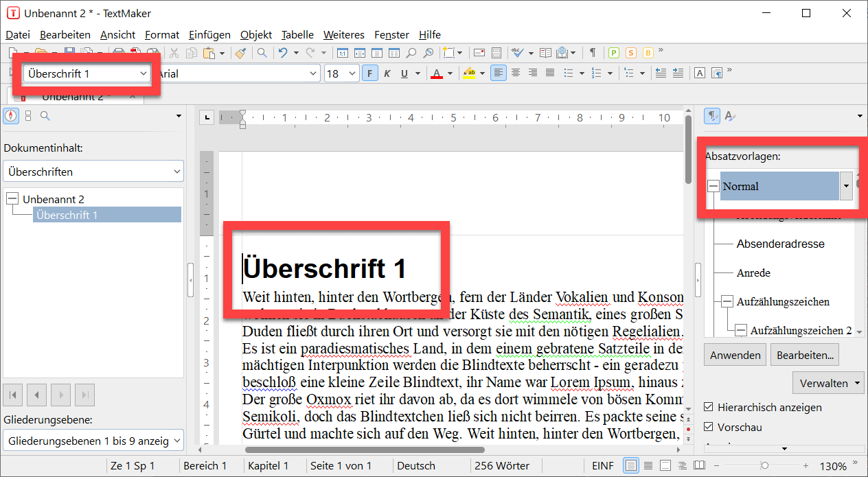
Task: Click the pilcrow formatting marks icon in the toolbar
Action: click(x=592, y=53)
